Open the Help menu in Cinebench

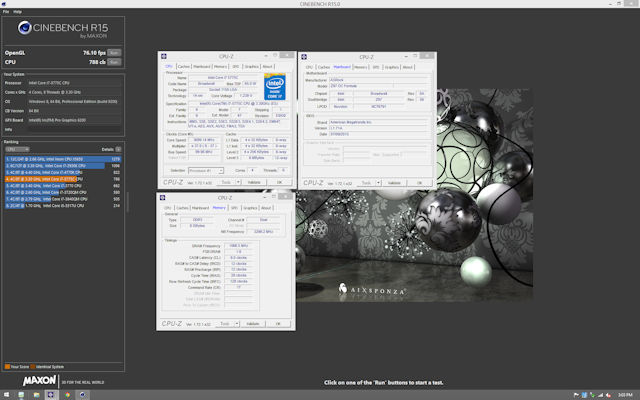[x=17, y=12]
